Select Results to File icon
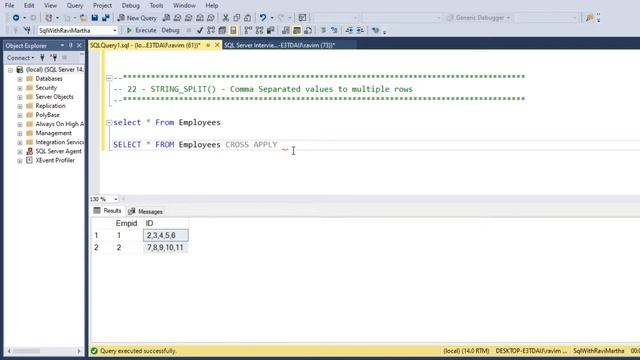 (308, 30)
